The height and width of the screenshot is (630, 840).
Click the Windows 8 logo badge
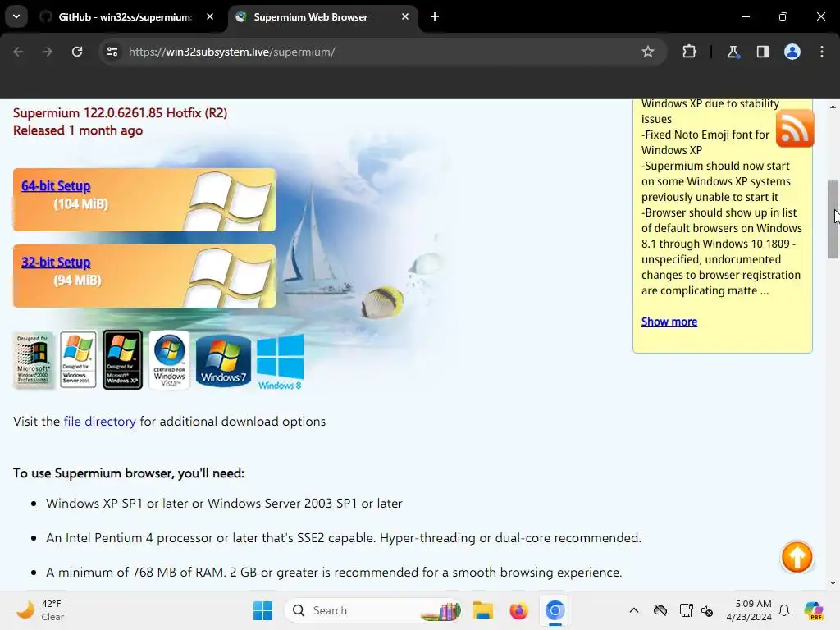click(x=281, y=362)
